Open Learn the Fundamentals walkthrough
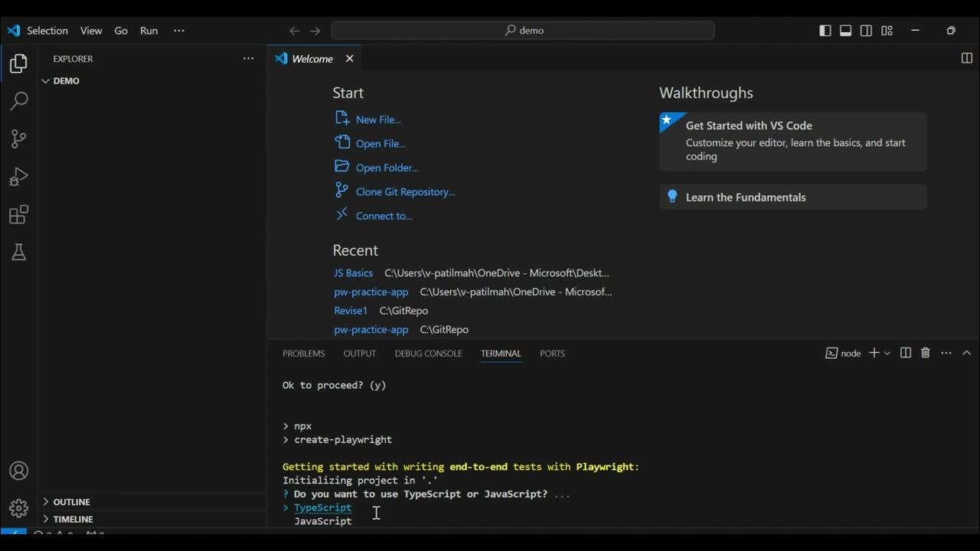The height and width of the screenshot is (551, 980). coord(792,197)
